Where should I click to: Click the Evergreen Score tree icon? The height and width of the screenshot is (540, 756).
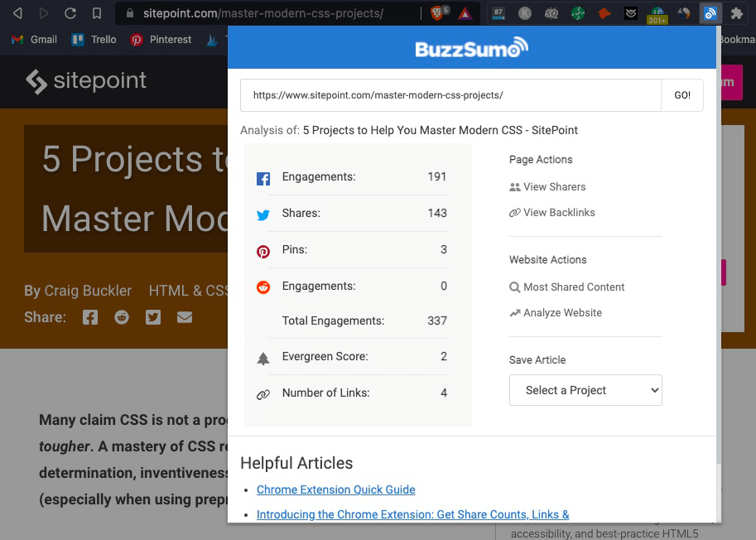(263, 359)
